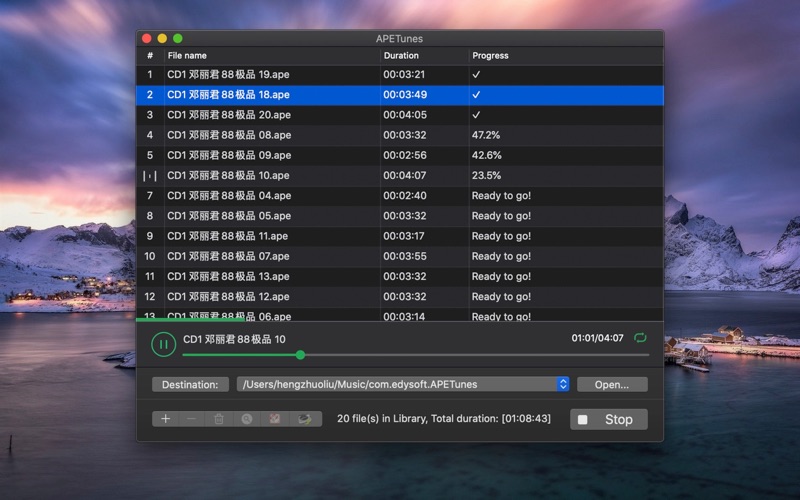Click the Open... button
This screenshot has width=800, height=500.
(x=612, y=385)
